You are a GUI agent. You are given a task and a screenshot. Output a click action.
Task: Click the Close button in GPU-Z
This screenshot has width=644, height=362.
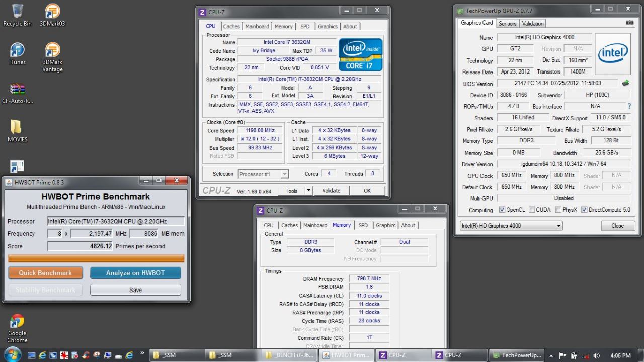coord(618,226)
